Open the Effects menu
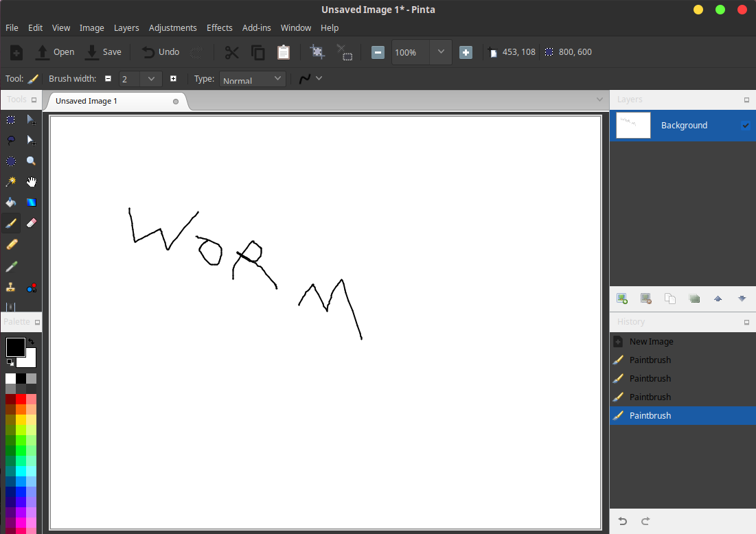This screenshot has width=756, height=534. 219,28
